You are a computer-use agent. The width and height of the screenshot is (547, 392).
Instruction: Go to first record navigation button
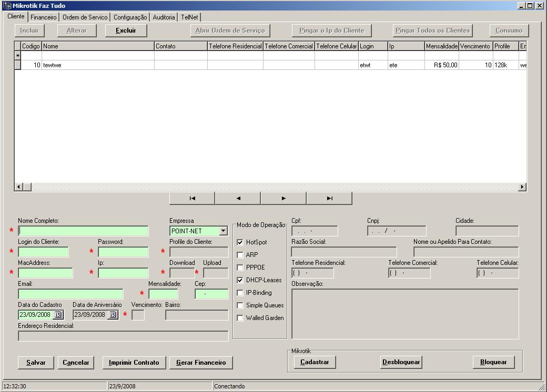point(192,198)
